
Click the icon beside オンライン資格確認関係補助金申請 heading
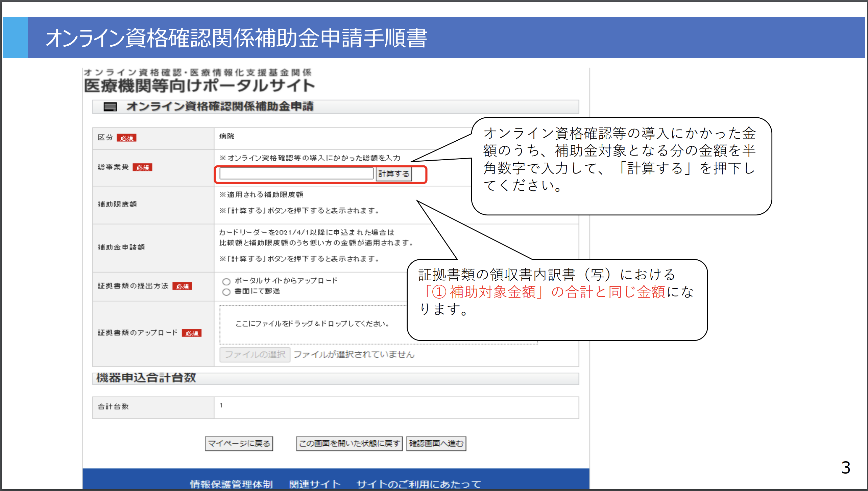[x=110, y=107]
